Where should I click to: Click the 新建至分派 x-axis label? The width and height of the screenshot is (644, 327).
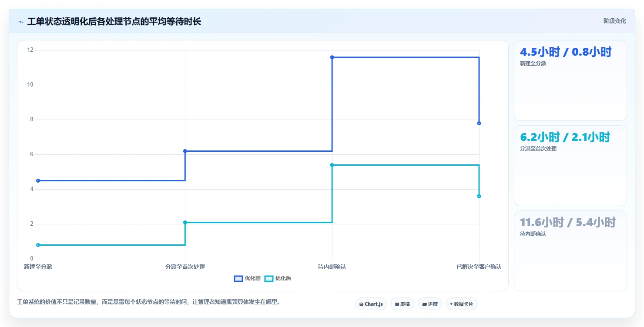38,267
